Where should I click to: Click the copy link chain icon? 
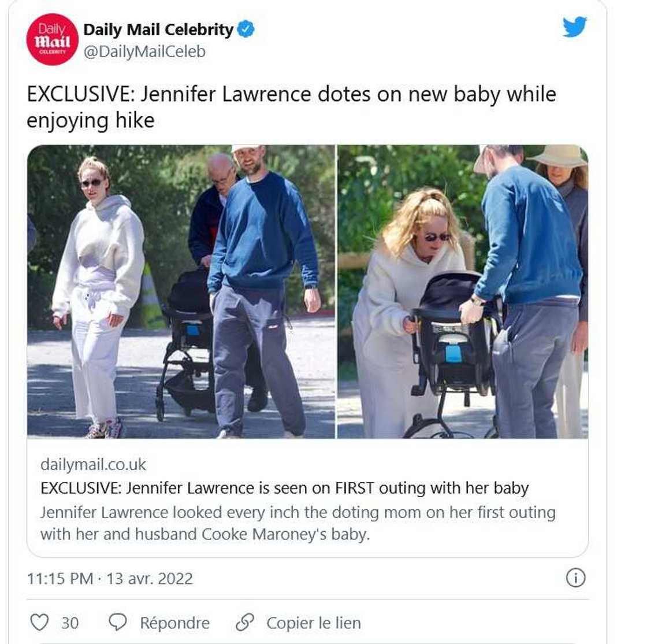coord(244,622)
